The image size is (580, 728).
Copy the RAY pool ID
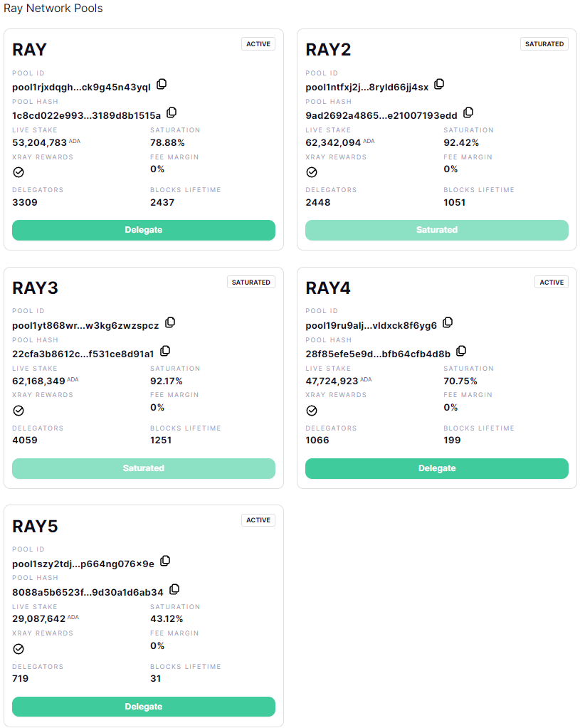tap(162, 85)
